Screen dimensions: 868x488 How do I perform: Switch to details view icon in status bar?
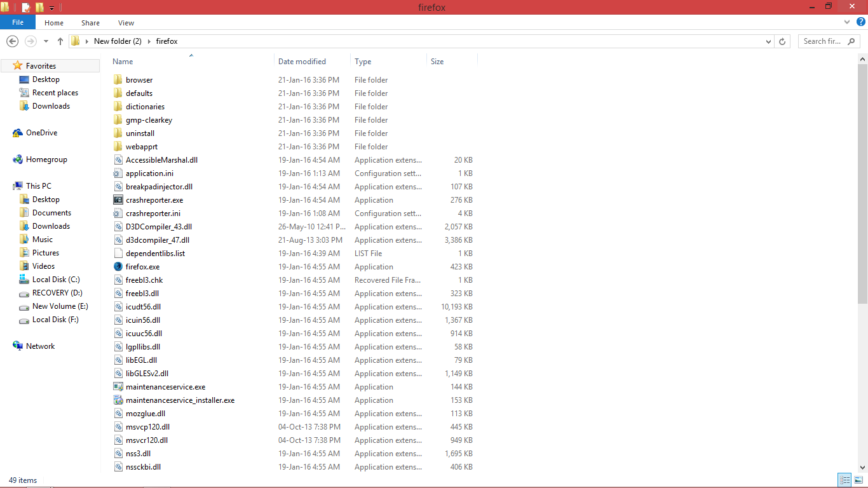click(844, 480)
